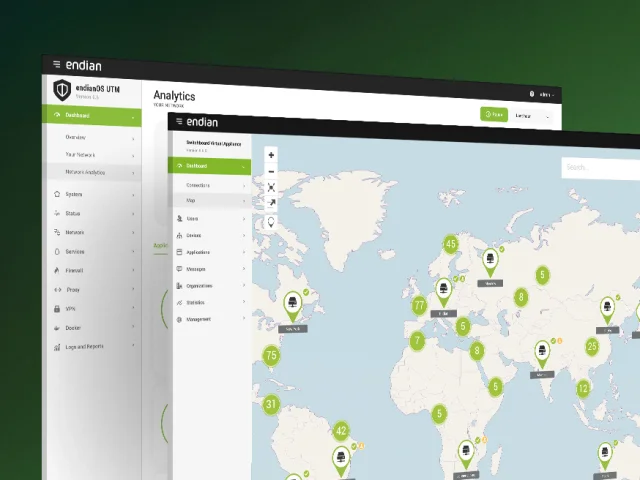Open the time range dropdown in Analytics

(533, 116)
